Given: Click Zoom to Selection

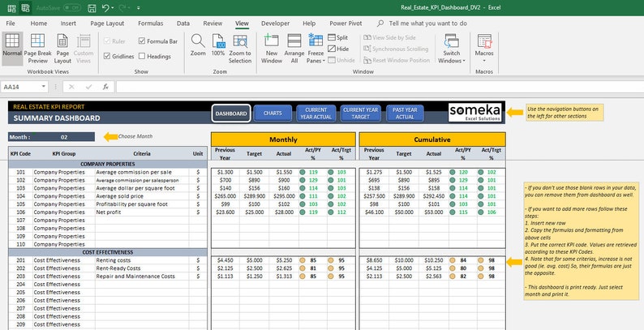Looking at the screenshot, I should 240,49.
